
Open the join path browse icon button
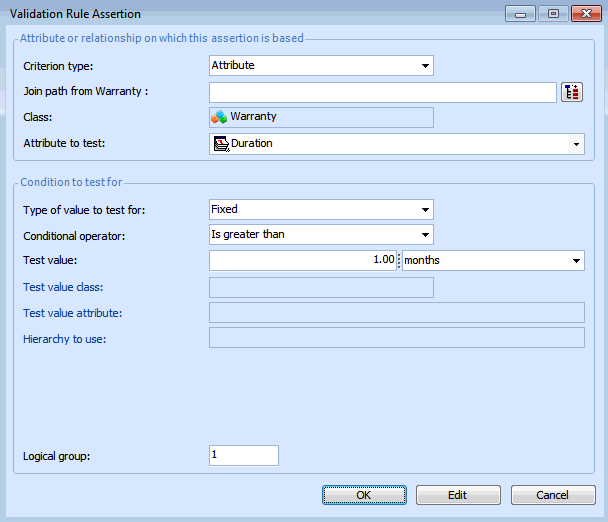point(572,92)
